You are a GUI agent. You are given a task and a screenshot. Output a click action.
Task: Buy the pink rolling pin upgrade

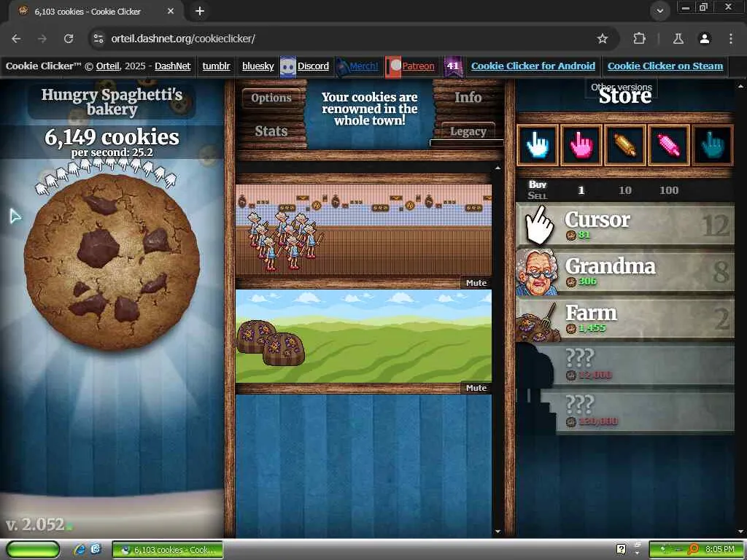(x=668, y=145)
